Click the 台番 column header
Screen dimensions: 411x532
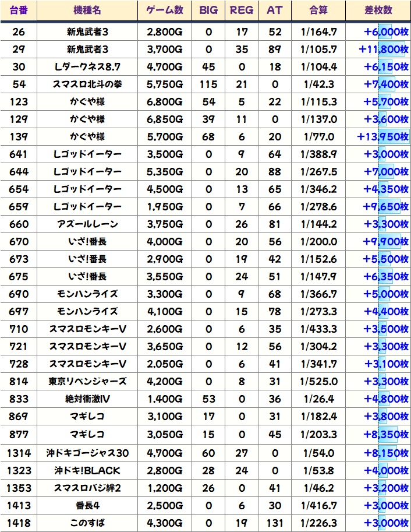19,10
